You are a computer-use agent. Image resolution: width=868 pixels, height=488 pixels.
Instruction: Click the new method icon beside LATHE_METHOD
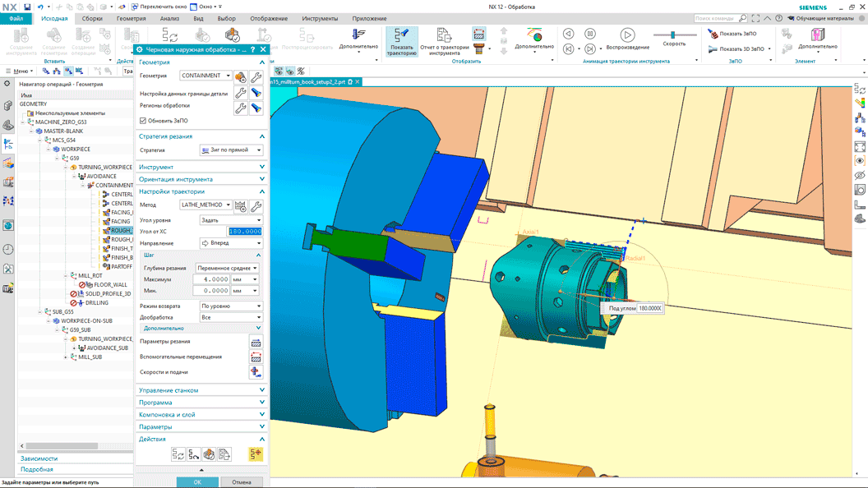pyautogui.click(x=240, y=206)
